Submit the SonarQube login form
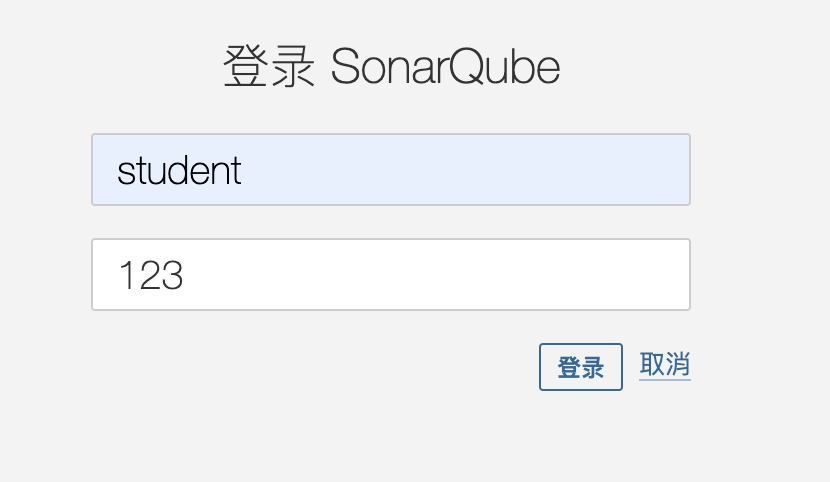830x482 pixels. point(580,367)
